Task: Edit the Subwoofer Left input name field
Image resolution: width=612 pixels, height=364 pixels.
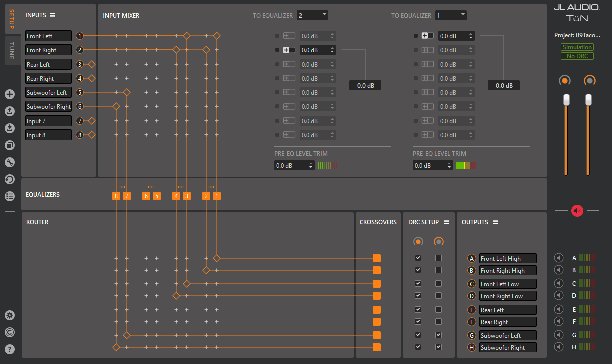Action: (48, 92)
